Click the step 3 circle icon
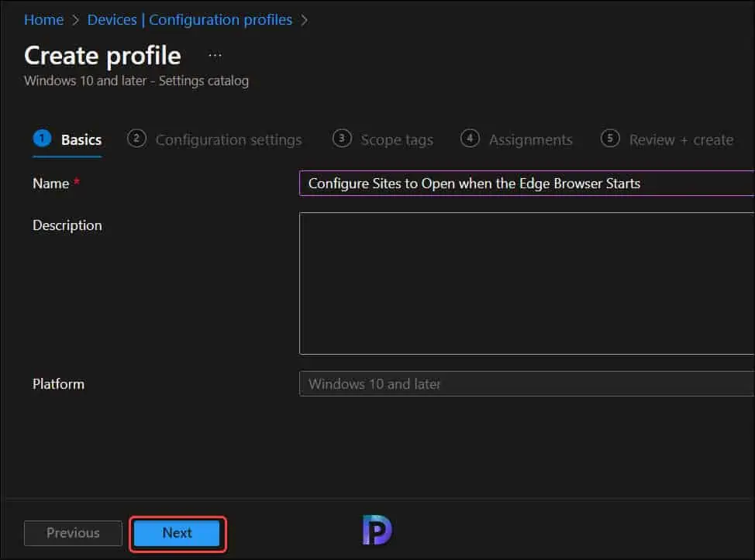Screen dimensions: 755x560 (342, 139)
